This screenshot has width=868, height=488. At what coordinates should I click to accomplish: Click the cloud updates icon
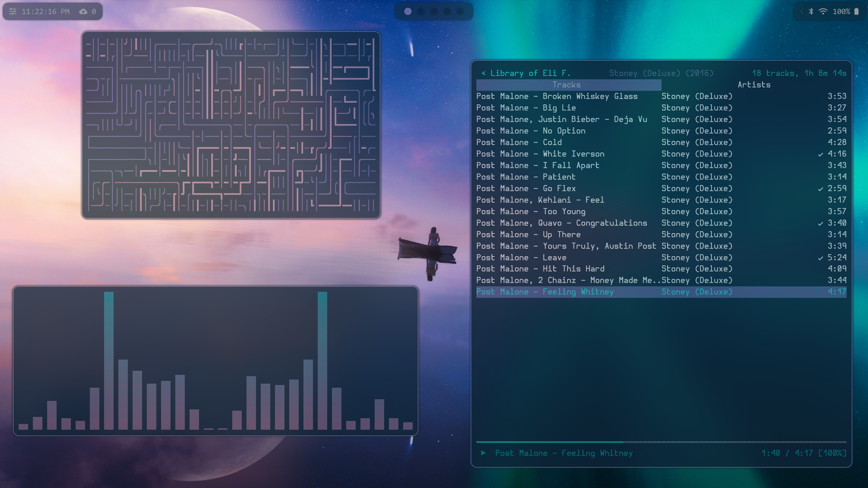[83, 12]
